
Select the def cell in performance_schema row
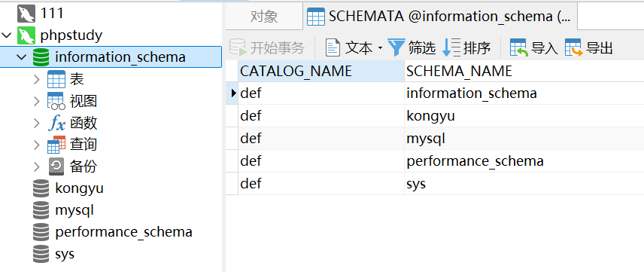321,161
